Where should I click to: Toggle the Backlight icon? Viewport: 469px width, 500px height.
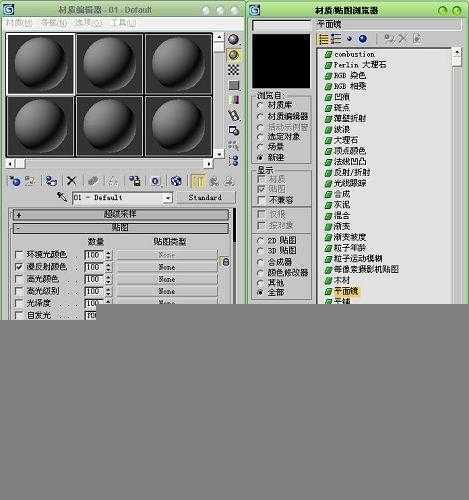234,55
